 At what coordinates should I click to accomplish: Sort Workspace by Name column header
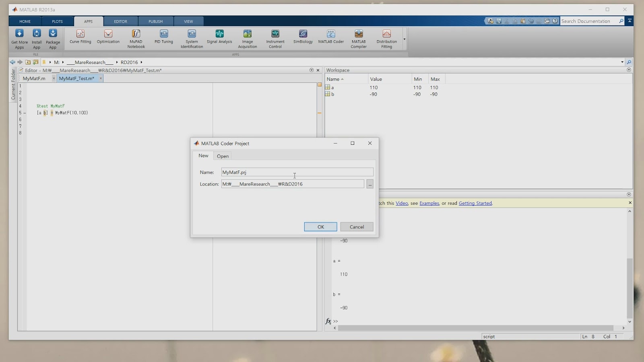347,79
